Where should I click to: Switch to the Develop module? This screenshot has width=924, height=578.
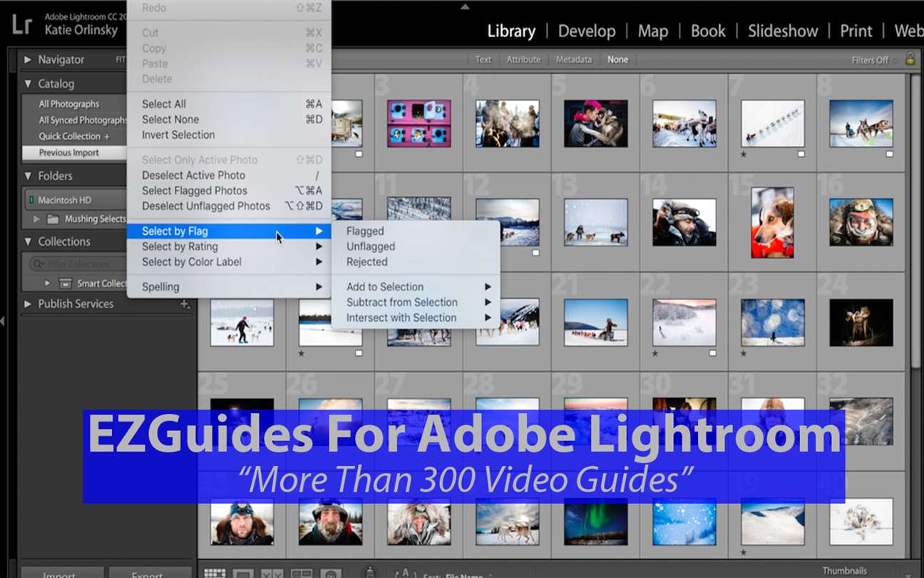click(x=587, y=31)
